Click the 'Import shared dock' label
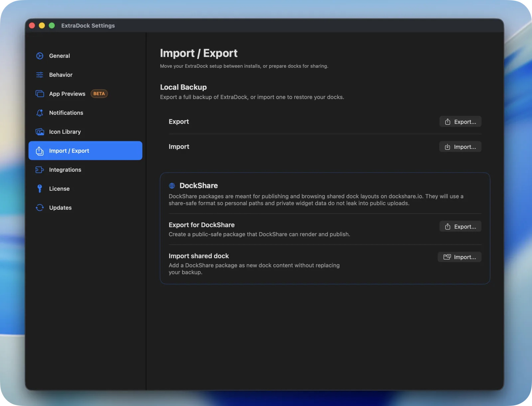532x406 pixels. [x=199, y=256]
